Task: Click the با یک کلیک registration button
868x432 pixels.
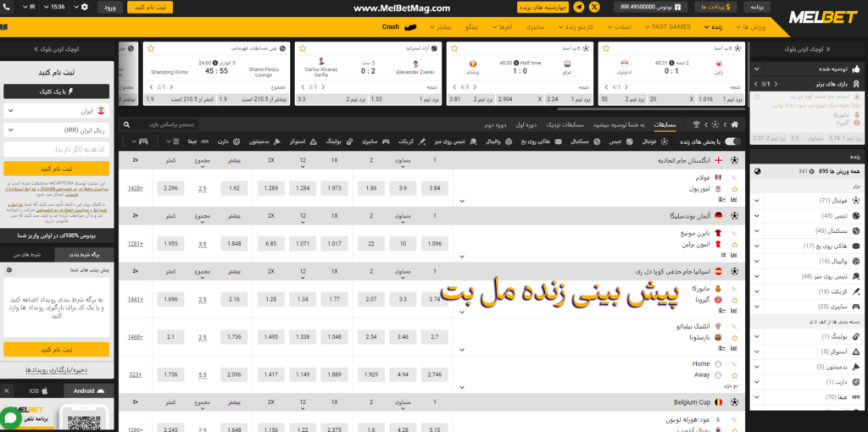Action: coord(58,91)
